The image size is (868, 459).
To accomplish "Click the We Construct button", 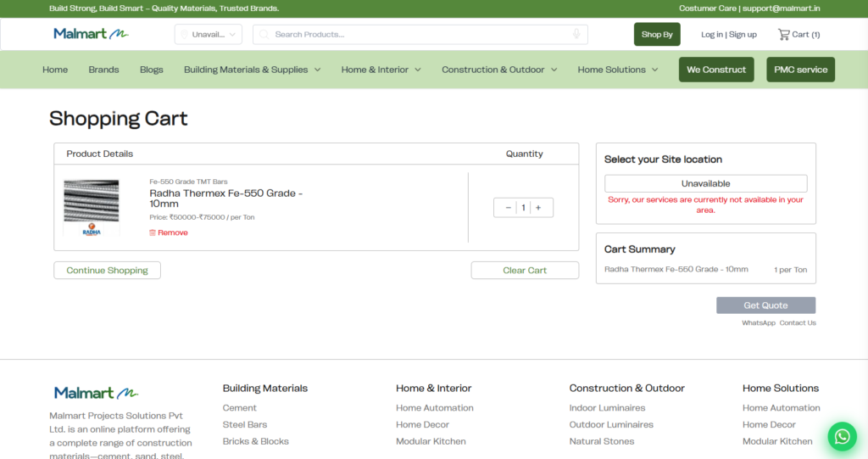I will [716, 70].
